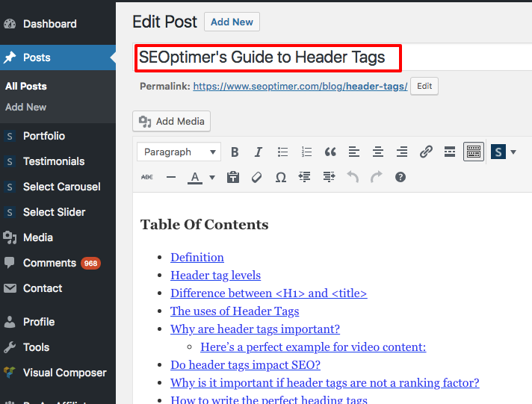This screenshot has height=404, width=532.
Task: Click The uses of Header Tags link
Action: point(235,311)
